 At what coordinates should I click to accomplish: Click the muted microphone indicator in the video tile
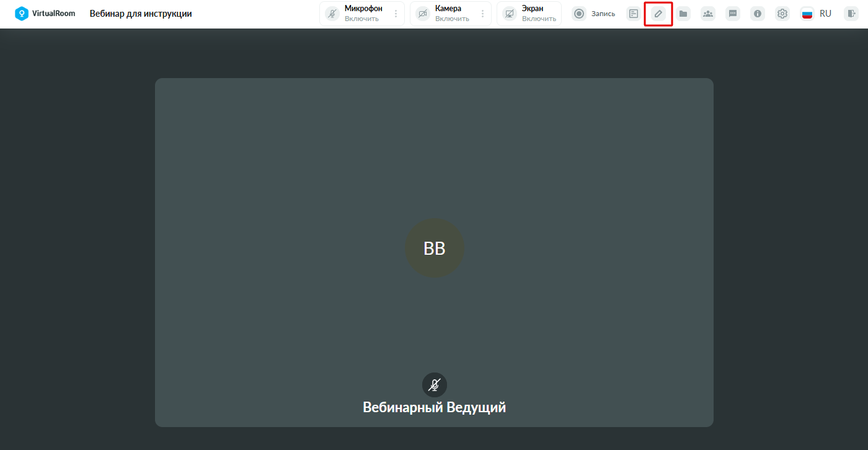pyautogui.click(x=435, y=385)
